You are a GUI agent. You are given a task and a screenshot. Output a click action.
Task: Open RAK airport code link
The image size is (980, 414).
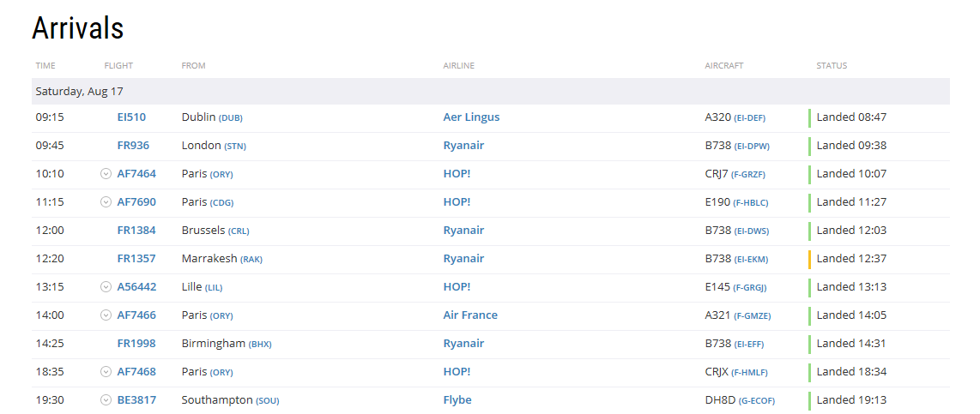click(x=251, y=259)
